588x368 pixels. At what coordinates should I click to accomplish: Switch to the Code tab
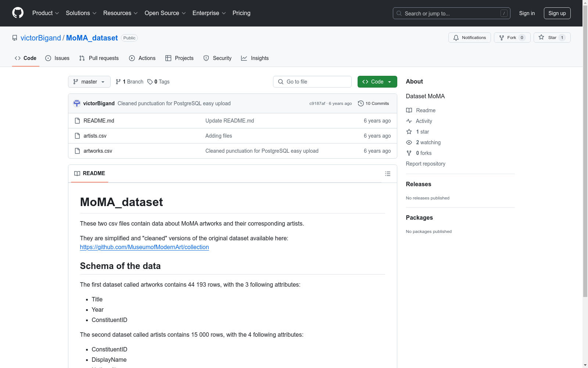(26, 58)
